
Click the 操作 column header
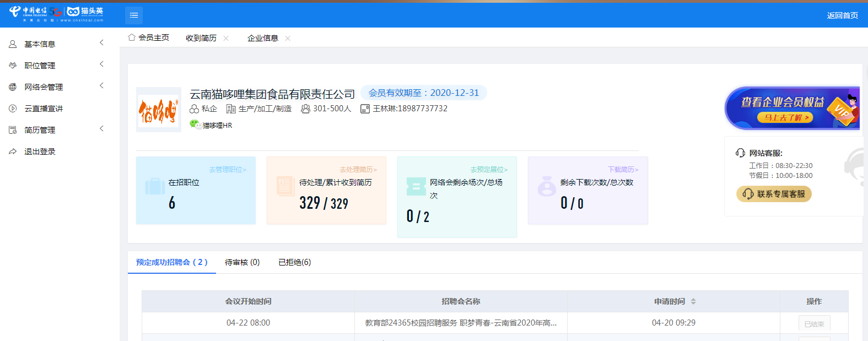point(814,301)
